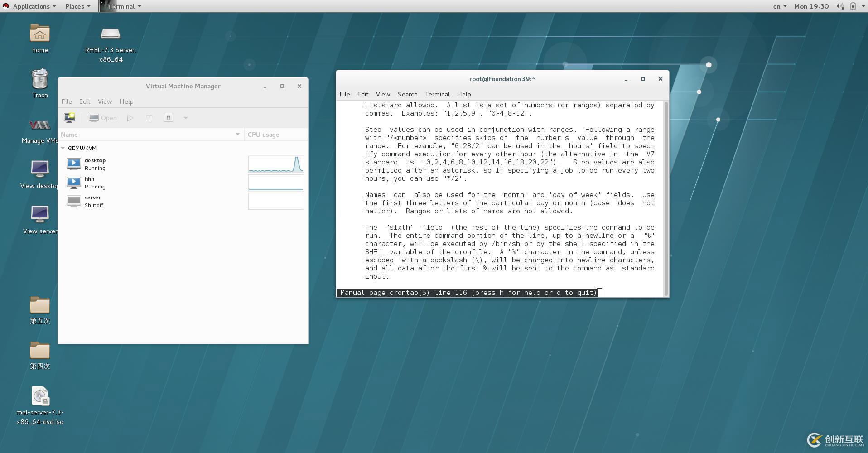868x453 pixels.
Task: Select the View server launcher icon
Action: 40,215
